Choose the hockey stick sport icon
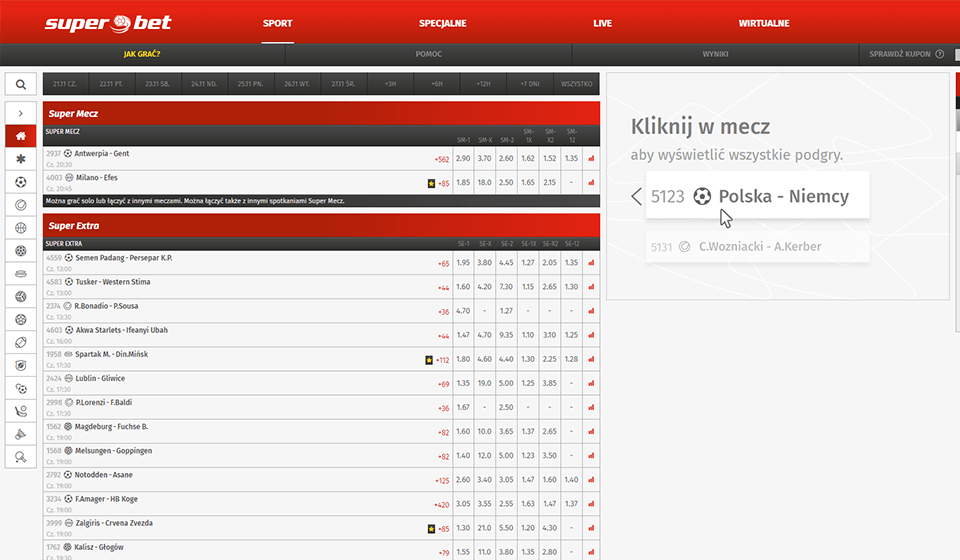This screenshot has width=960, height=560. (21, 411)
